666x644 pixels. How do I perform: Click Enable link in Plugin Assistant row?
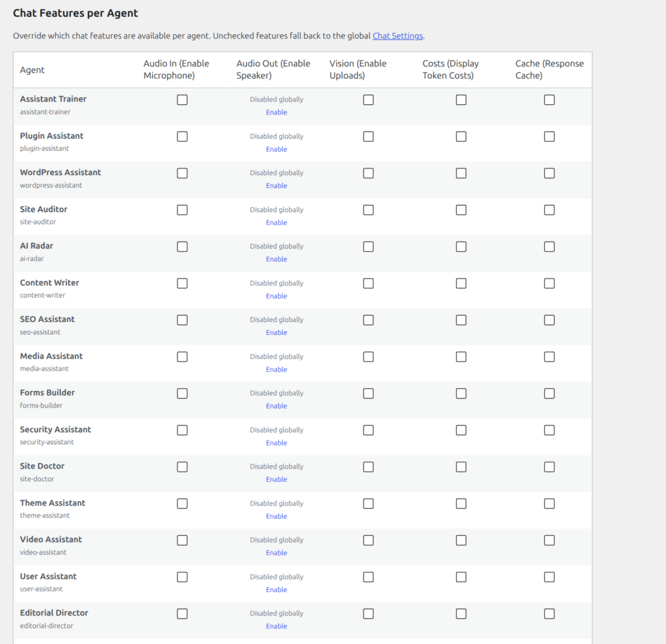[x=276, y=149]
